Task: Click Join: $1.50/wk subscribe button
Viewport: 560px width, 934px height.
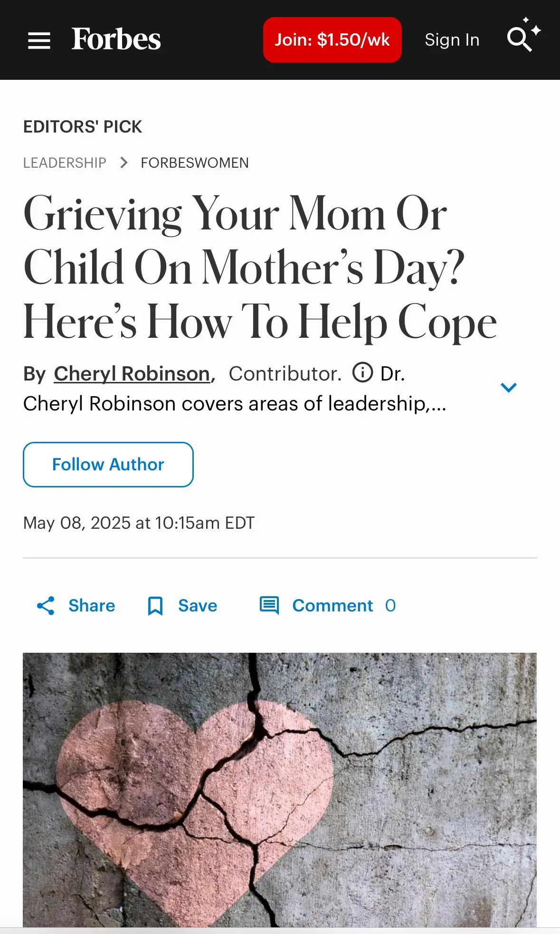Action: (332, 40)
